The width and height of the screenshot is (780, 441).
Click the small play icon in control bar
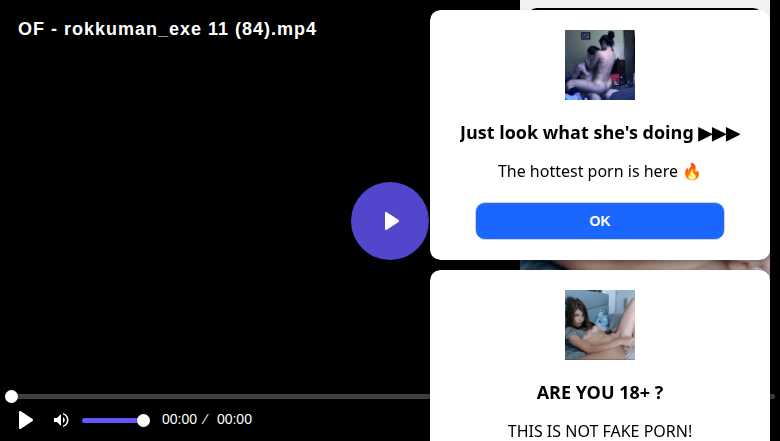pyautogui.click(x=25, y=420)
